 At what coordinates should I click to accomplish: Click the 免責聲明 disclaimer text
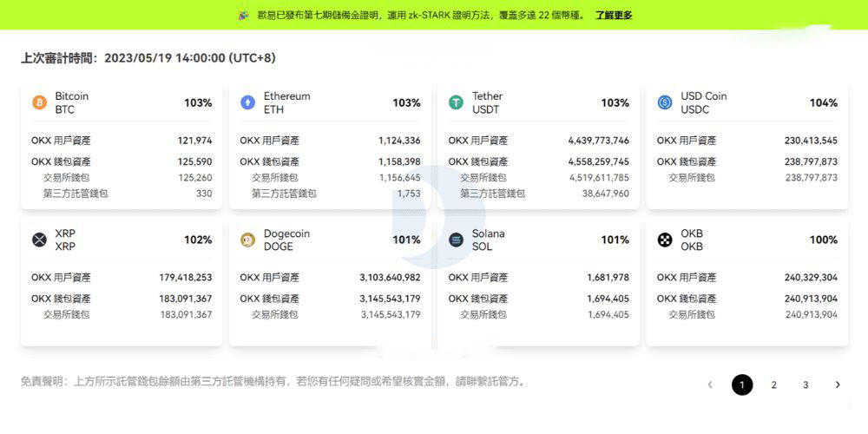[273, 381]
